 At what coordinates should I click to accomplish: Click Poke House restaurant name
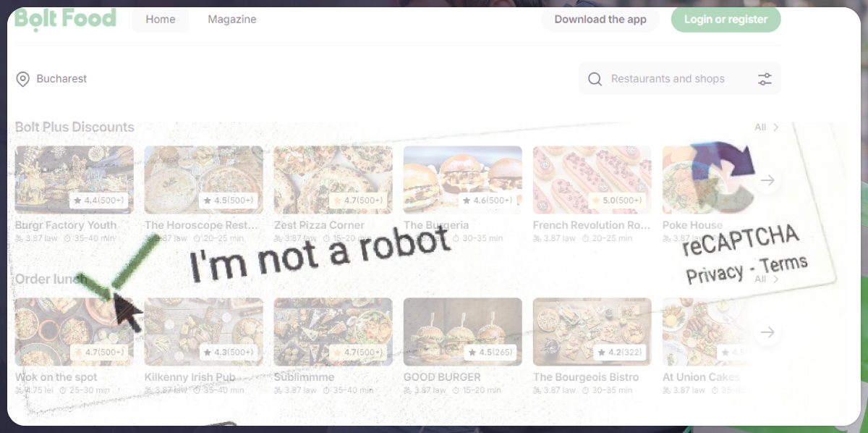(x=692, y=225)
